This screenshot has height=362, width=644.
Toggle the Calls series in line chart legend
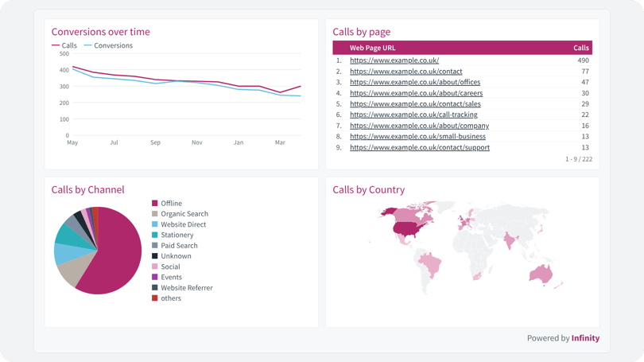click(x=64, y=45)
